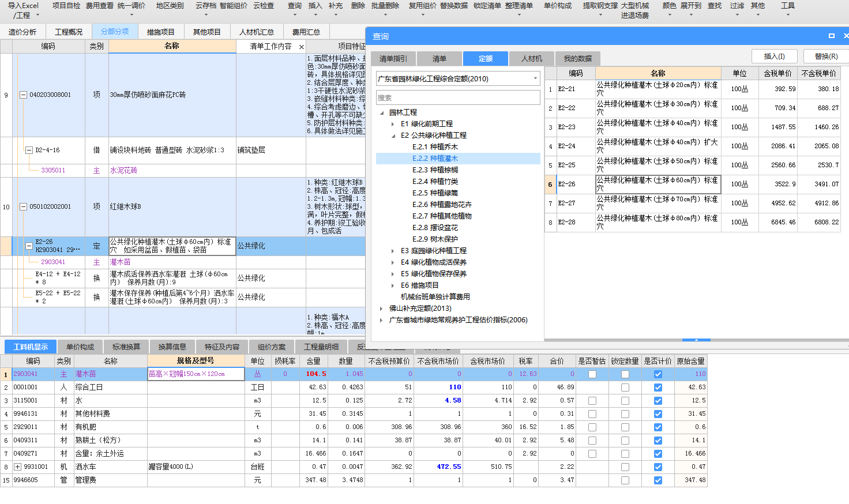Uncheck 是否计价 for 管理费 row
The width and height of the screenshot is (849, 504).
(x=658, y=480)
